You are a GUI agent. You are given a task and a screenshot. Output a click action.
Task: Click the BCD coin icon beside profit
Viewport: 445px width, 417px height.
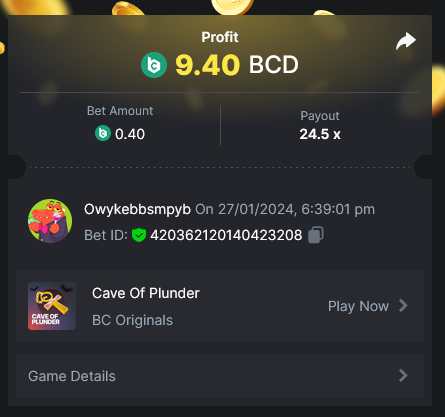pyautogui.click(x=154, y=65)
